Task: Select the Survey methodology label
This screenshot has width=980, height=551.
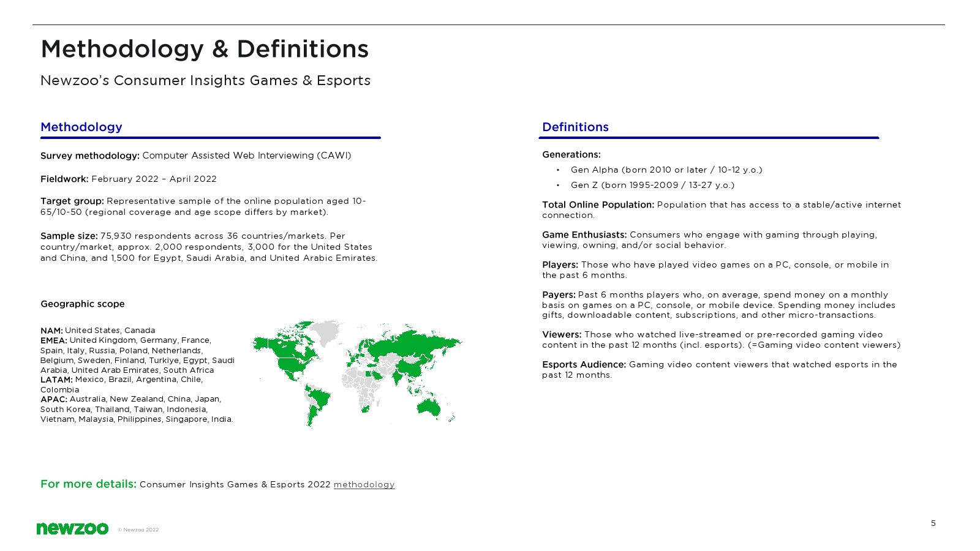Action: (x=89, y=156)
